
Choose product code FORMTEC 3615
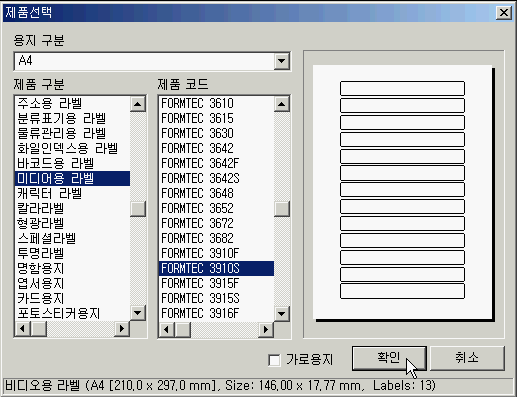pos(216,118)
